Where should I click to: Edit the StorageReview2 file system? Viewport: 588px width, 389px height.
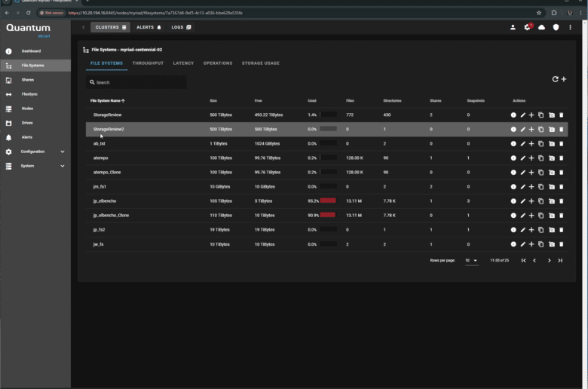(522, 130)
